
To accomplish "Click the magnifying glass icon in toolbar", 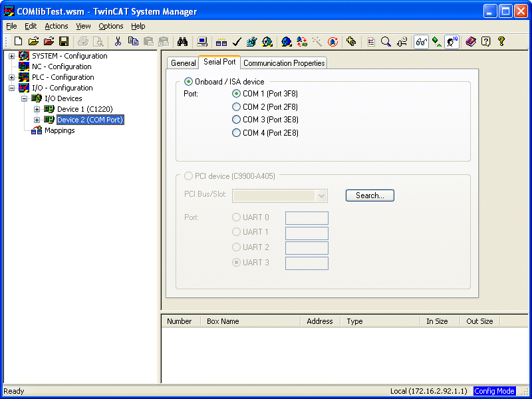I will (x=386, y=42).
